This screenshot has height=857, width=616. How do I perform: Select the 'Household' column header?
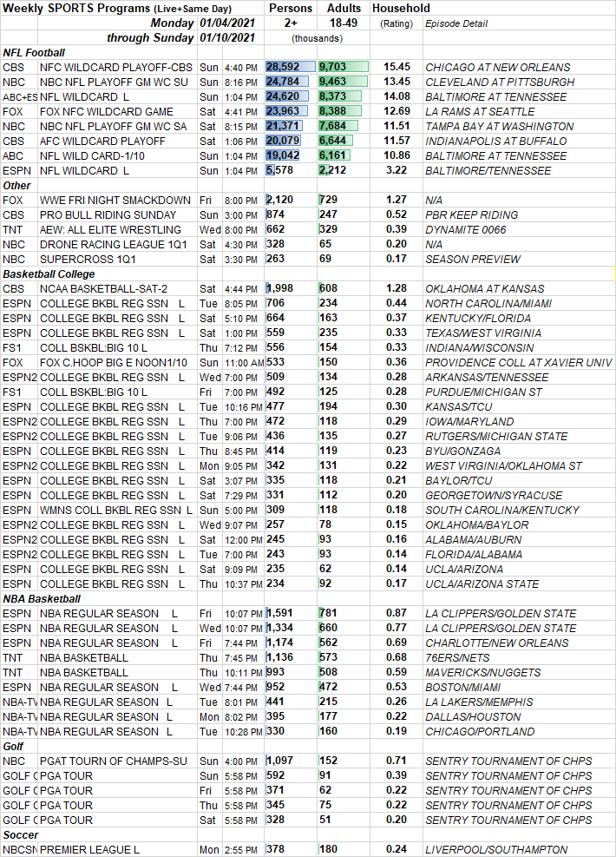tap(401, 8)
